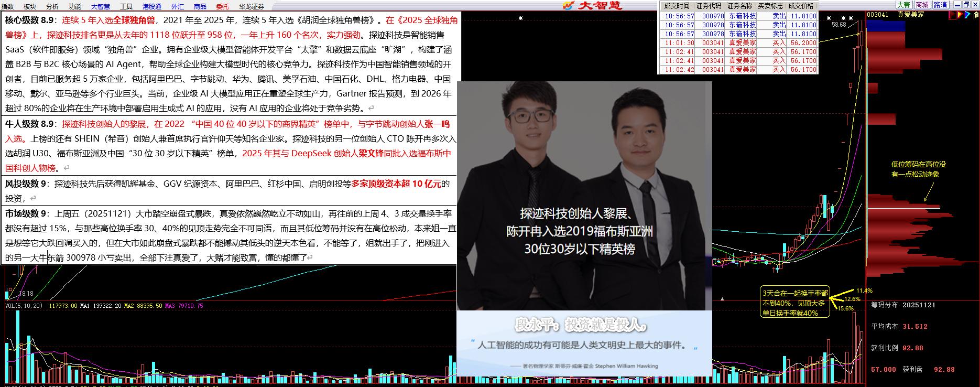
Task: Click the 58.68 high price label
Action: click(x=839, y=25)
